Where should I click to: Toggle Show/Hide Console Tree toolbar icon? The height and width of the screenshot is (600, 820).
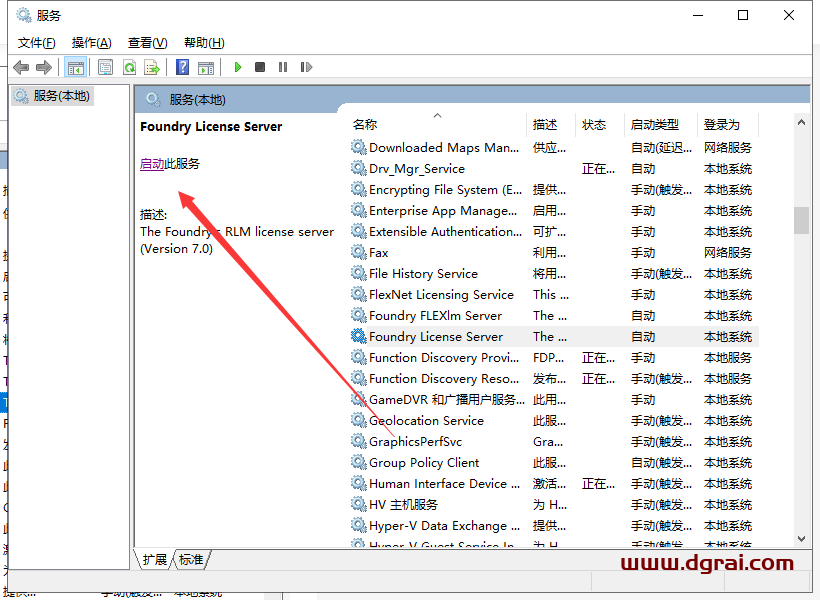click(x=75, y=67)
